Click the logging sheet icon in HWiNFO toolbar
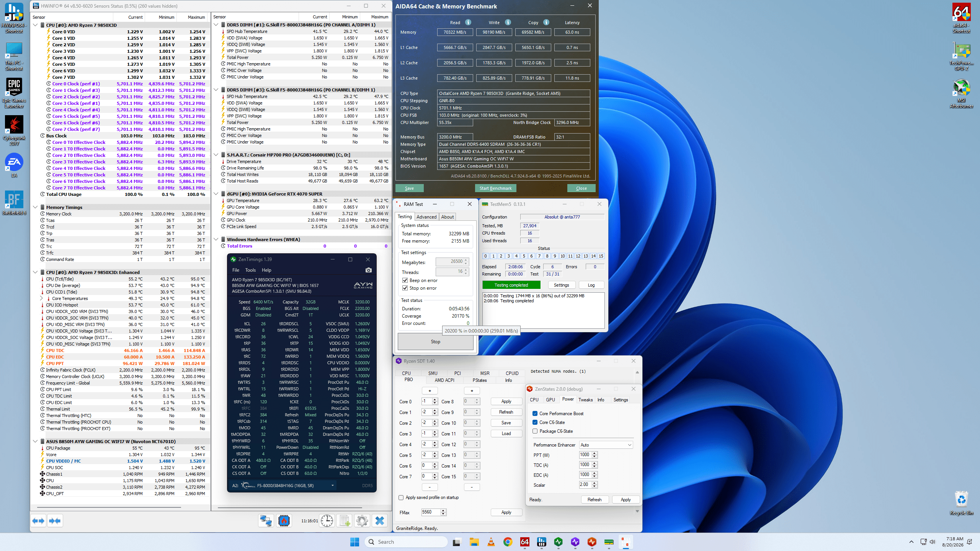The width and height of the screenshot is (980, 551). (345, 521)
